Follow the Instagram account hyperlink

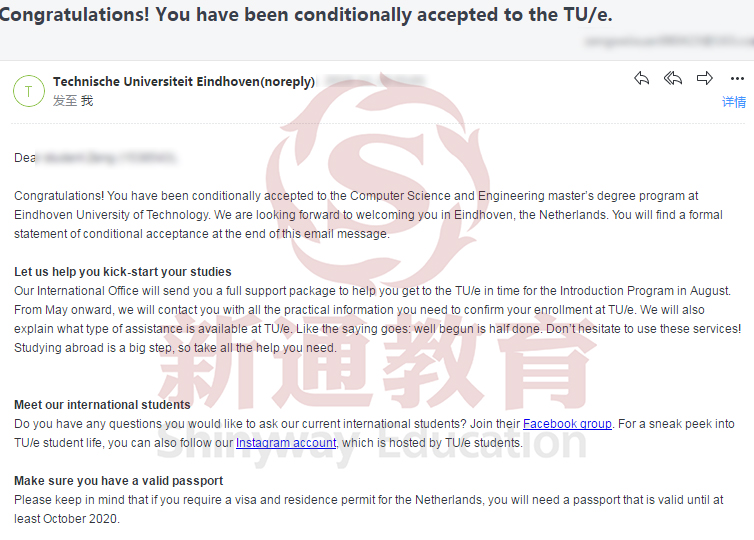pyautogui.click(x=286, y=442)
